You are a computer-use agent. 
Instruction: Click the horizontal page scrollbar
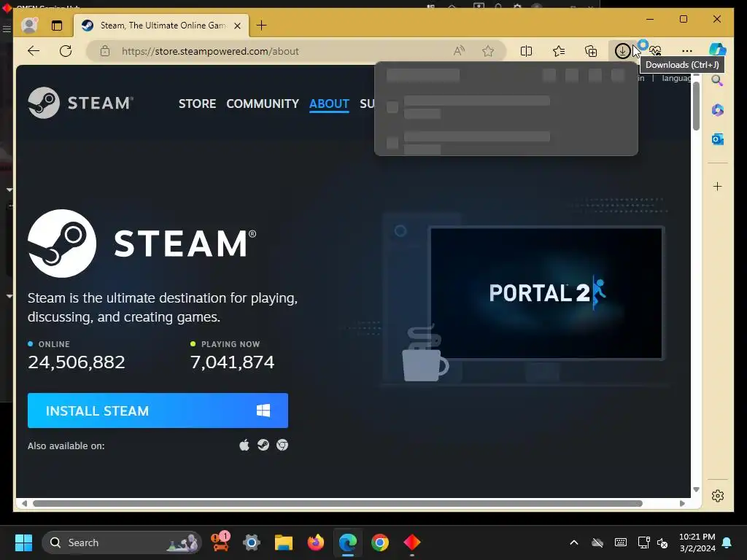pos(337,503)
